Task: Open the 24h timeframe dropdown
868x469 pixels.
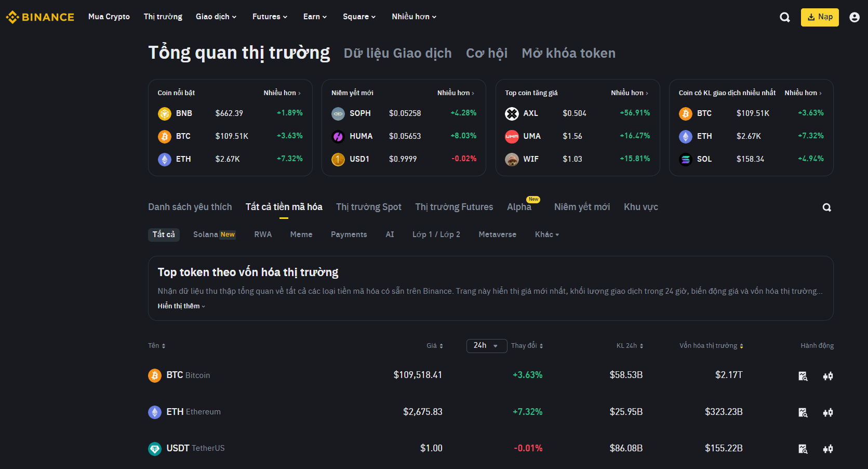Action: [487, 346]
